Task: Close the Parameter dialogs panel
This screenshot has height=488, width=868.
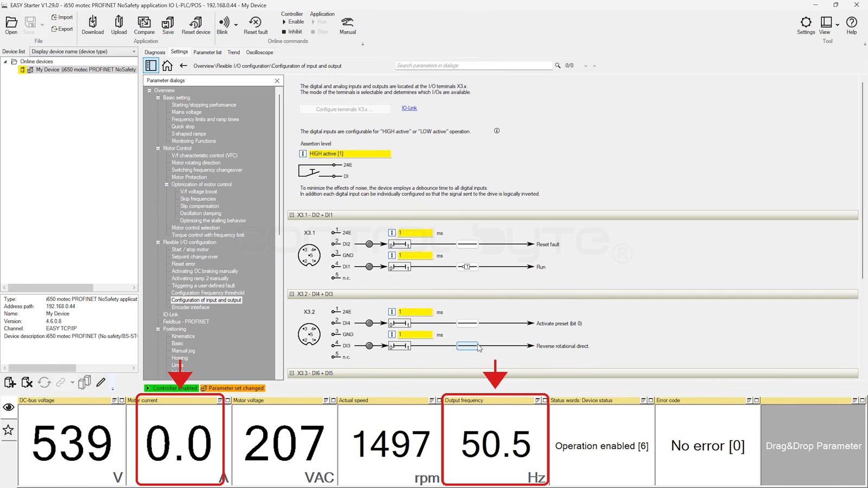Action: point(277,80)
